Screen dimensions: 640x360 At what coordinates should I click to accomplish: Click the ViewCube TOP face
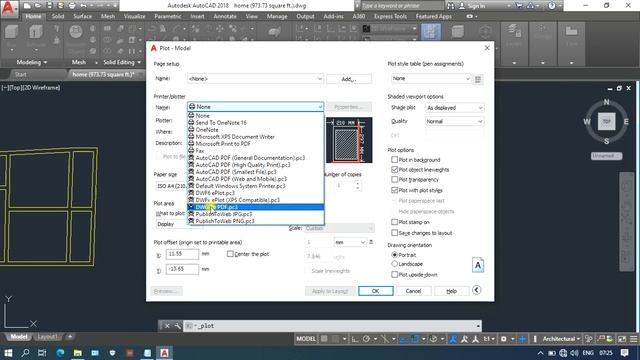(x=607, y=121)
